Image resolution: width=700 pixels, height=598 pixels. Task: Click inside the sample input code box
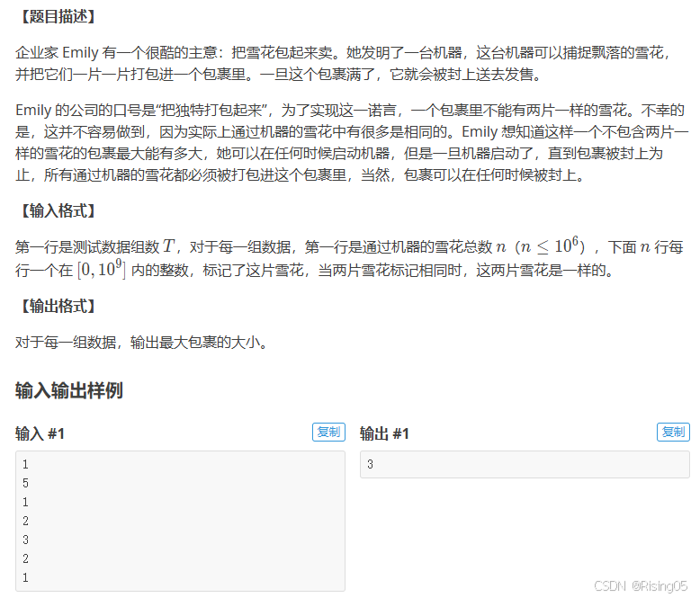pyautogui.click(x=180, y=521)
